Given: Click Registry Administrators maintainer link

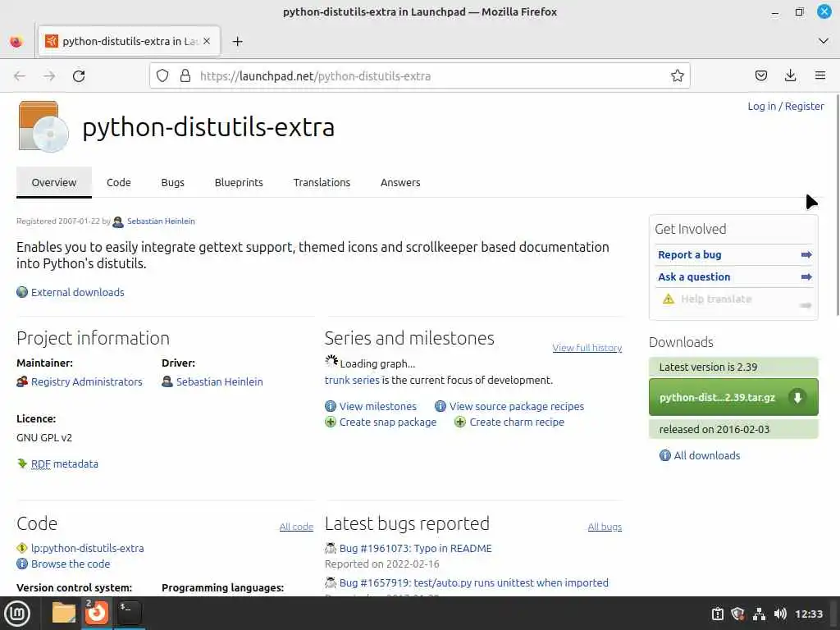Looking at the screenshot, I should coord(87,382).
